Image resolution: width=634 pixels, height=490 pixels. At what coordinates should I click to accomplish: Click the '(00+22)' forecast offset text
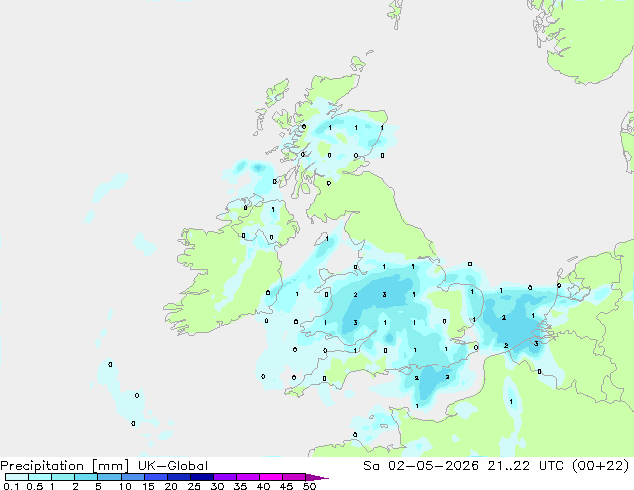click(x=601, y=466)
